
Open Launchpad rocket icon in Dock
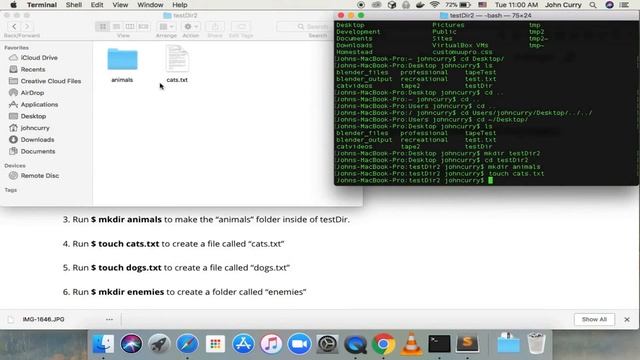pos(159,344)
